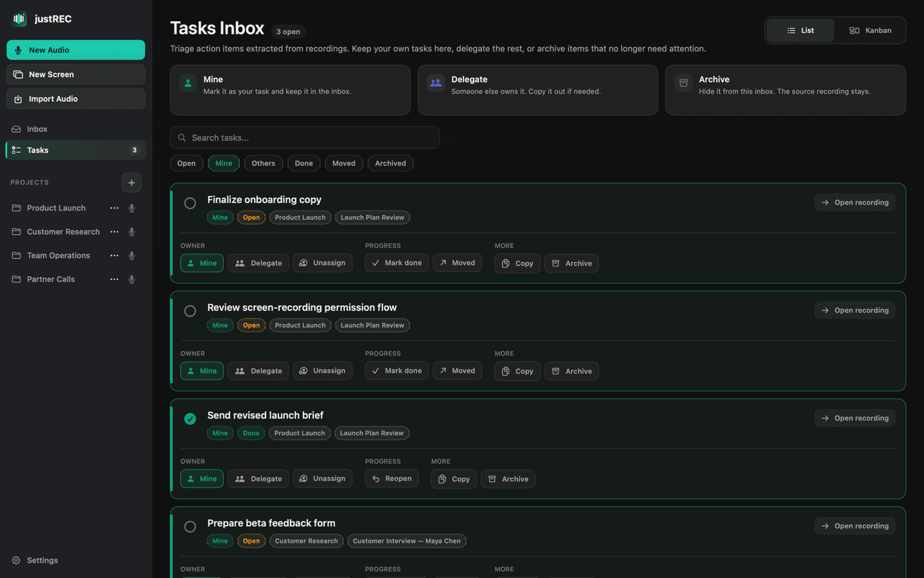Open Settings from the sidebar
924x578 pixels.
point(35,561)
